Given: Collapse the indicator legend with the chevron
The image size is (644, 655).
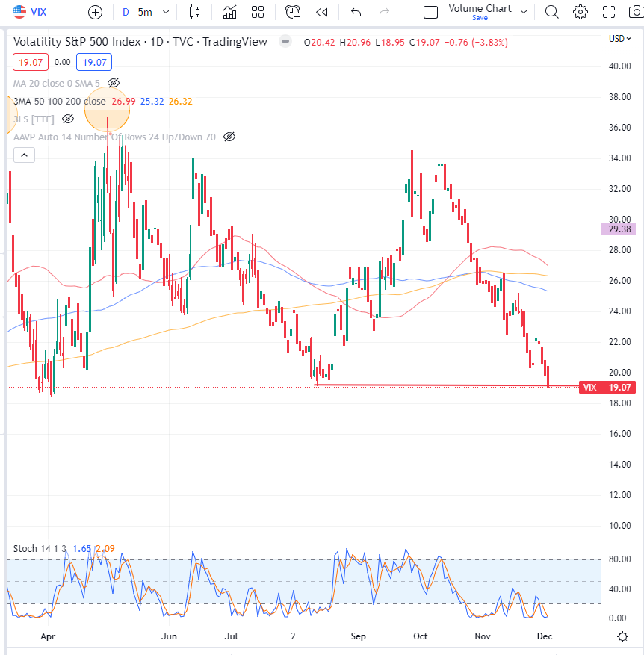Looking at the screenshot, I should tap(24, 155).
